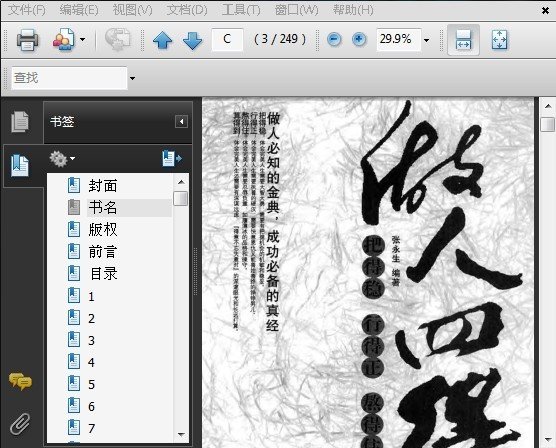Image resolution: width=556 pixels, height=448 pixels.
Task: Click the bookmark icon beside 版权
Action: [74, 229]
